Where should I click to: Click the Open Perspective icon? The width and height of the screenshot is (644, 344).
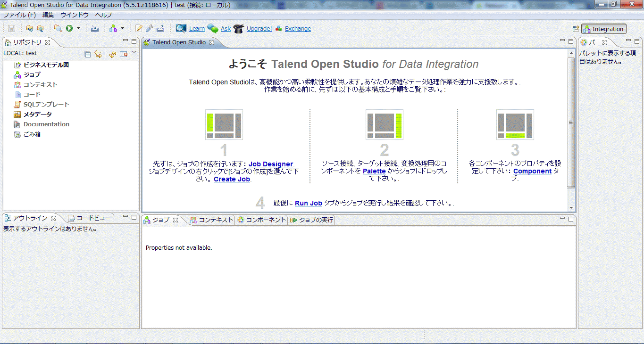pos(576,29)
